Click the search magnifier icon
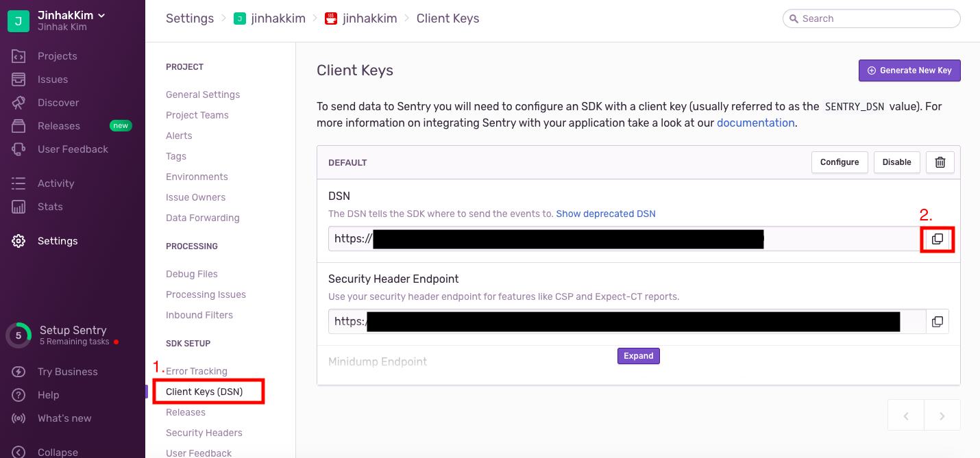The height and width of the screenshot is (458, 980). 794,18
